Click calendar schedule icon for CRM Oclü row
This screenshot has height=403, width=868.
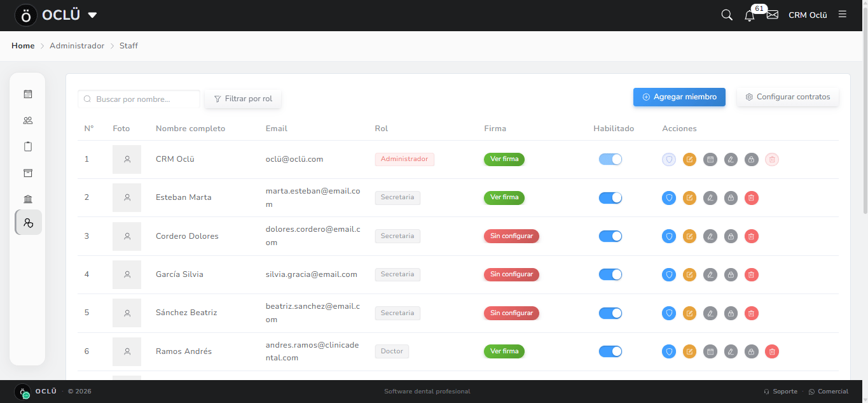click(710, 160)
